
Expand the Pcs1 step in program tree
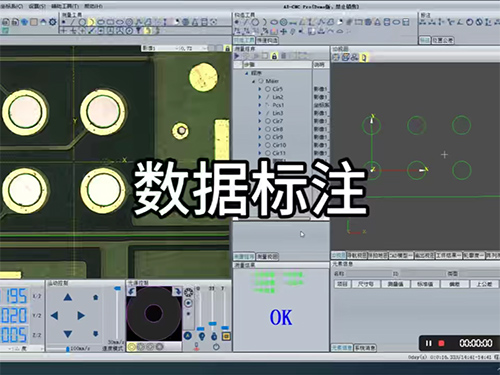pyautogui.click(x=260, y=105)
